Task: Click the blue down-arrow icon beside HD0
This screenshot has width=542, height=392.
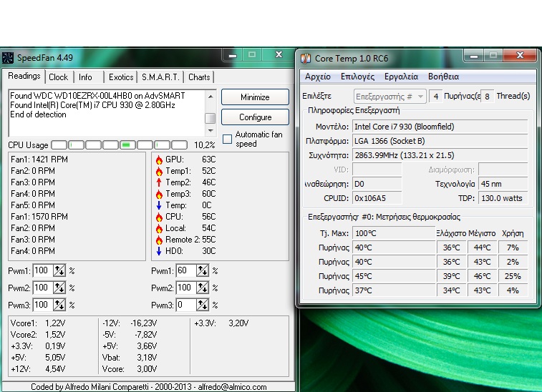Action: tap(159, 251)
